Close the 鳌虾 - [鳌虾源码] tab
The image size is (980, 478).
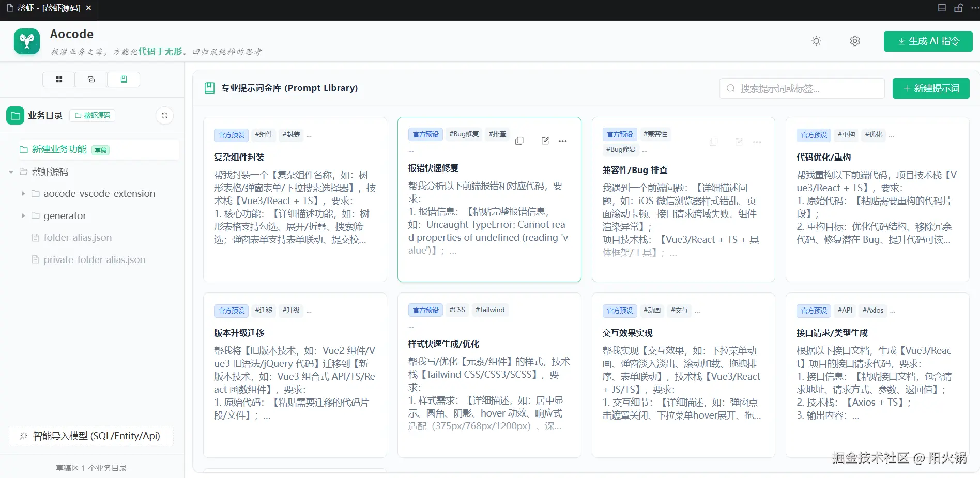point(88,8)
